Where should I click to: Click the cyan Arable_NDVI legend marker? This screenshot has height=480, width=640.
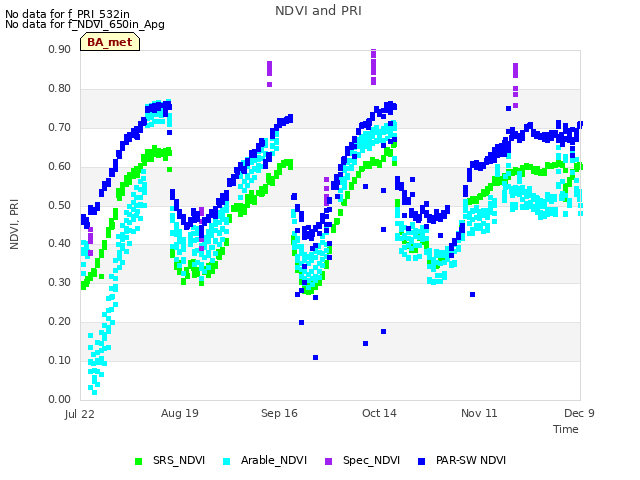(x=227, y=461)
